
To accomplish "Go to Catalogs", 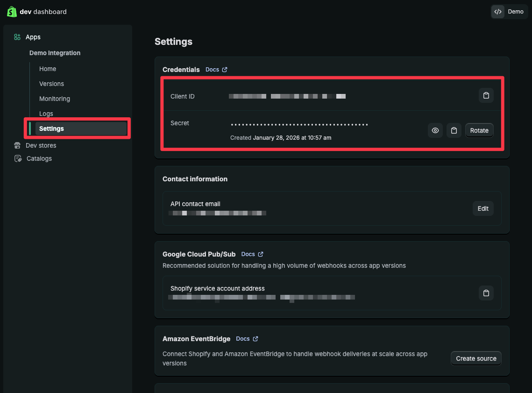I will coord(39,158).
